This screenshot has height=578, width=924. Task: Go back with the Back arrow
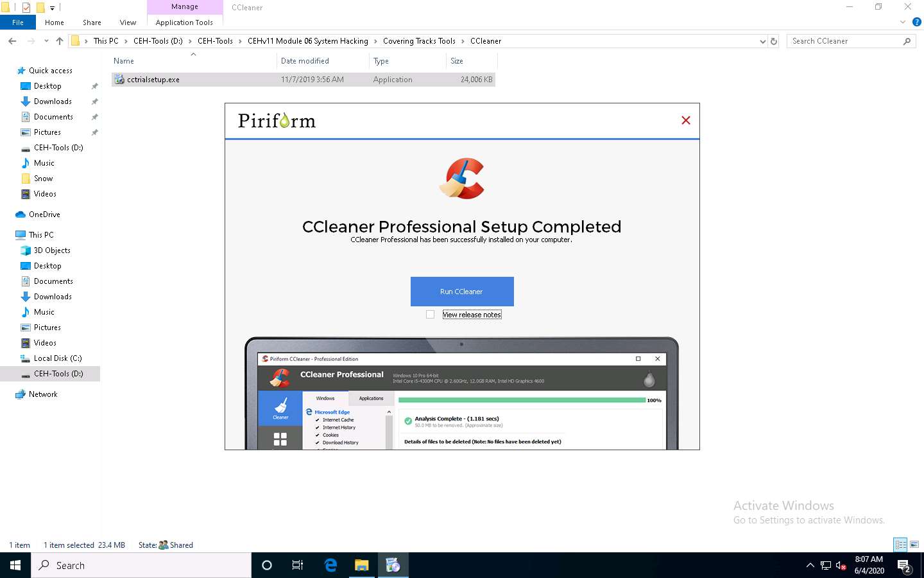pos(12,41)
